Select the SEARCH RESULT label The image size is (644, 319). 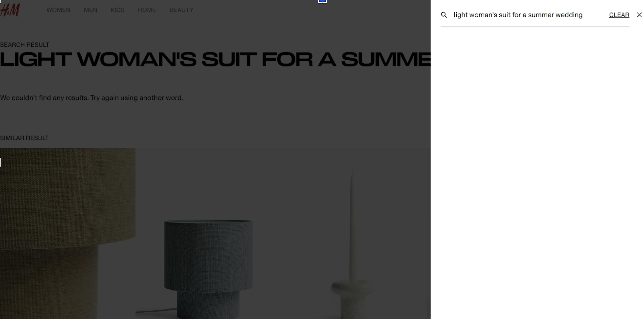(24, 45)
